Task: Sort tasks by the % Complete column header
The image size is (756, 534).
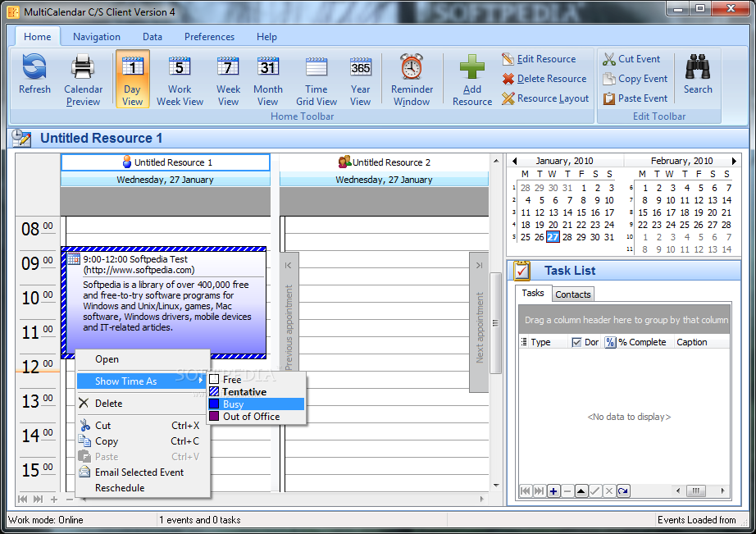Action: pyautogui.click(x=637, y=342)
